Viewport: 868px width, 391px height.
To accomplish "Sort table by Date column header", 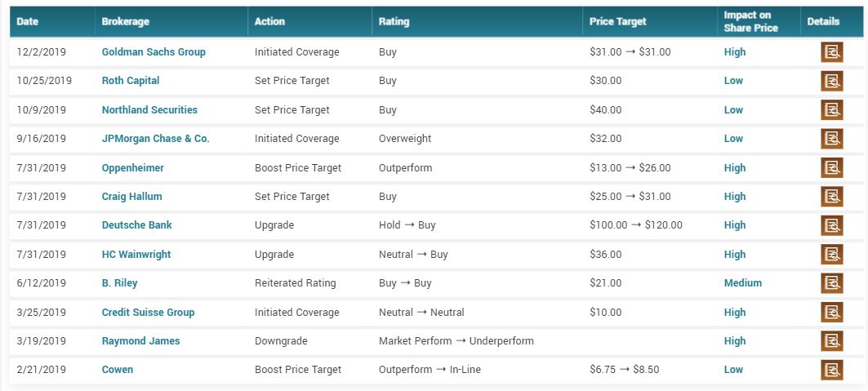I will point(28,22).
